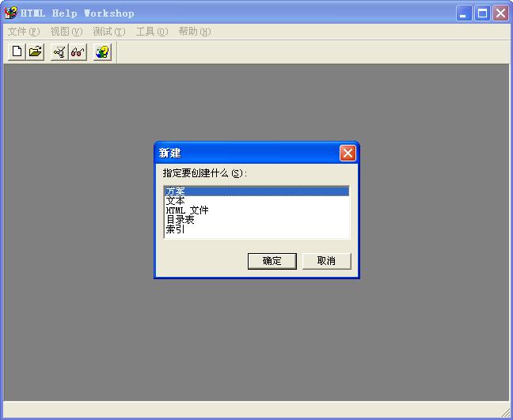The image size is (513, 420).
Task: Open the 工具(O) menu
Action: point(152,32)
